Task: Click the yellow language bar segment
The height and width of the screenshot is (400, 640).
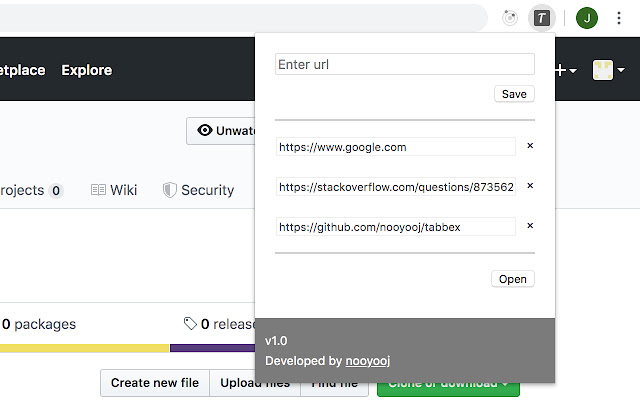Action: [x=84, y=348]
